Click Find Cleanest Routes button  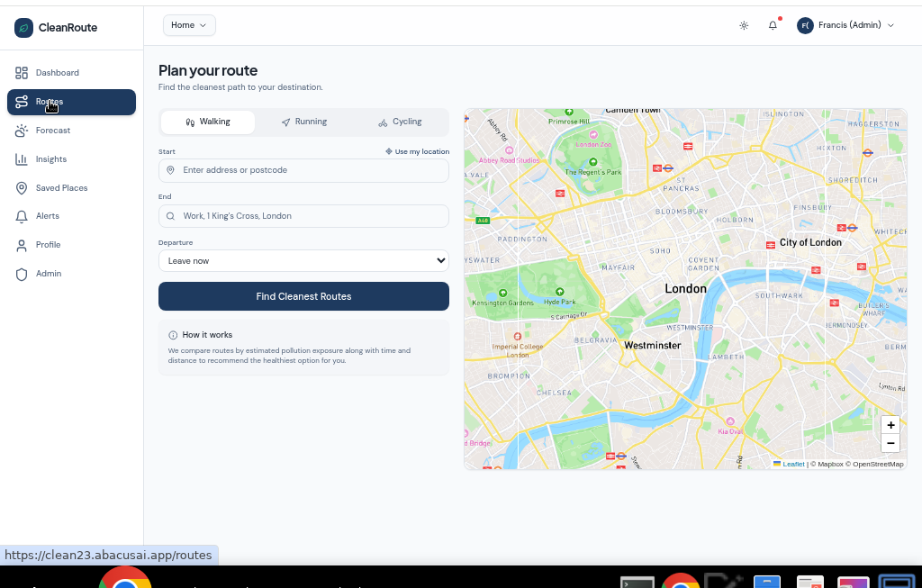(303, 296)
